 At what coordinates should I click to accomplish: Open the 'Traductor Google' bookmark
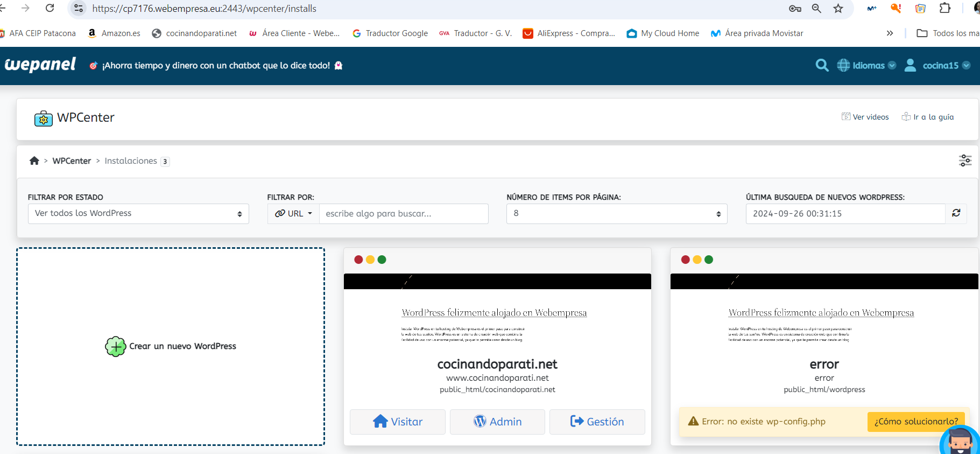point(390,33)
